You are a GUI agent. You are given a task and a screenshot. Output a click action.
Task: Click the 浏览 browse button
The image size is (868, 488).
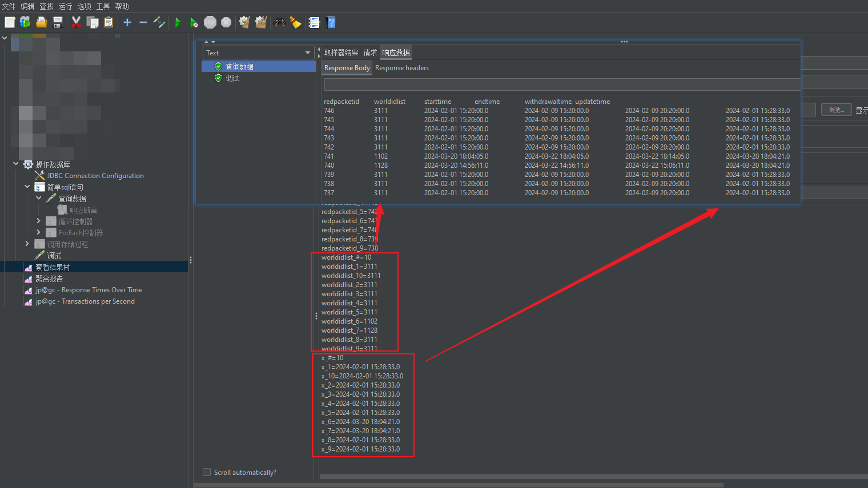pyautogui.click(x=837, y=110)
